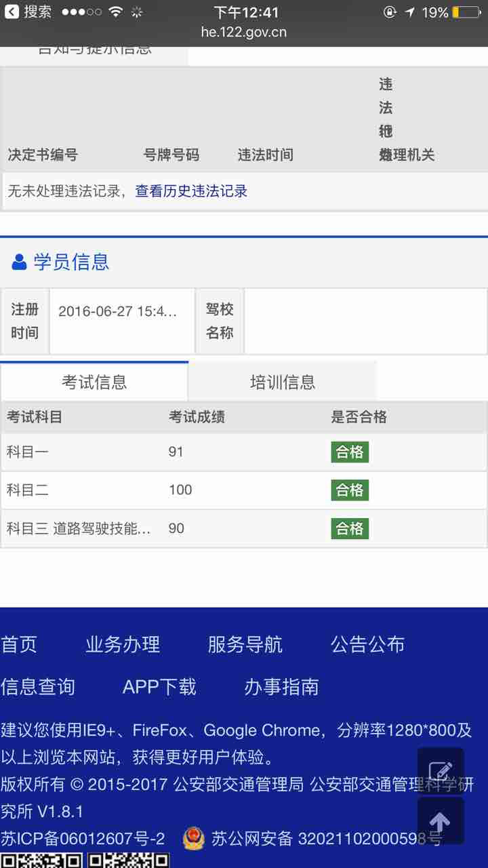Open 信息查询 footer link
This screenshot has height=868, width=488.
[37, 687]
